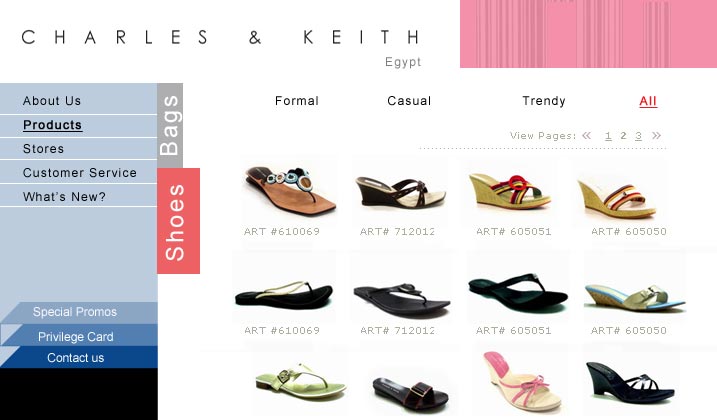The height and width of the screenshot is (420, 717).
Task: Open the vertical Bags tab
Action: [170, 125]
